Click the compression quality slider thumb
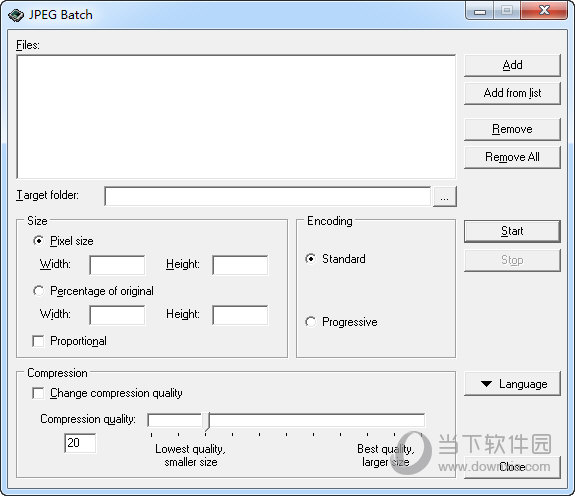The height and width of the screenshot is (496, 575). coord(206,421)
